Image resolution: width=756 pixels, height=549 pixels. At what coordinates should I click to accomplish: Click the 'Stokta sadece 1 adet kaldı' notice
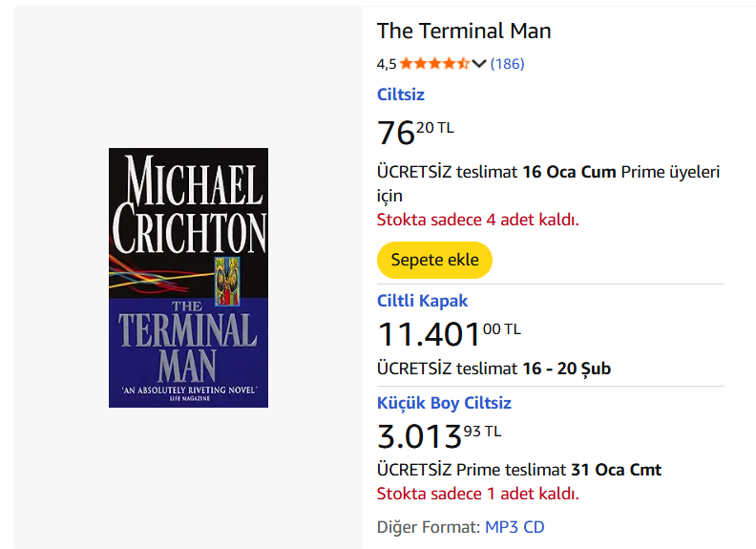pyautogui.click(x=478, y=494)
